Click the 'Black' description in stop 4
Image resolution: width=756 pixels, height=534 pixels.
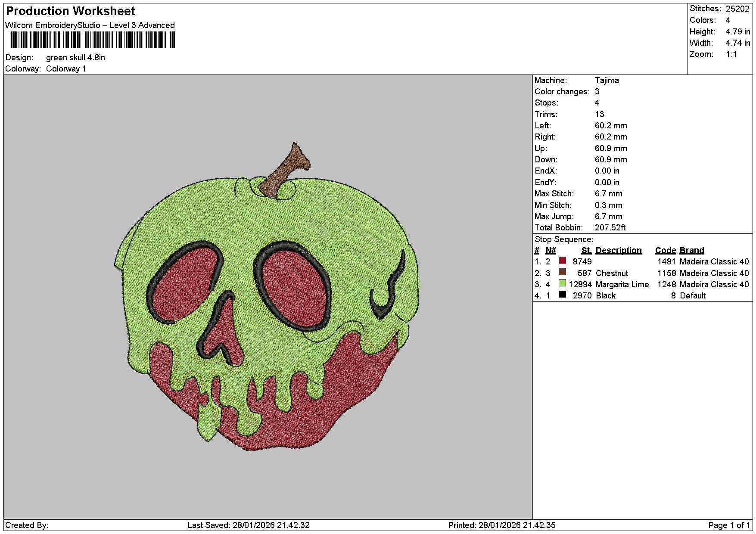pos(605,295)
